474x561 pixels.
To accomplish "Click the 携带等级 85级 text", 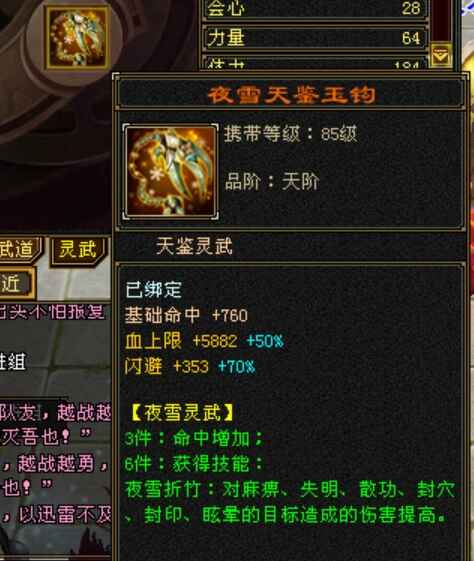I will (x=290, y=135).
